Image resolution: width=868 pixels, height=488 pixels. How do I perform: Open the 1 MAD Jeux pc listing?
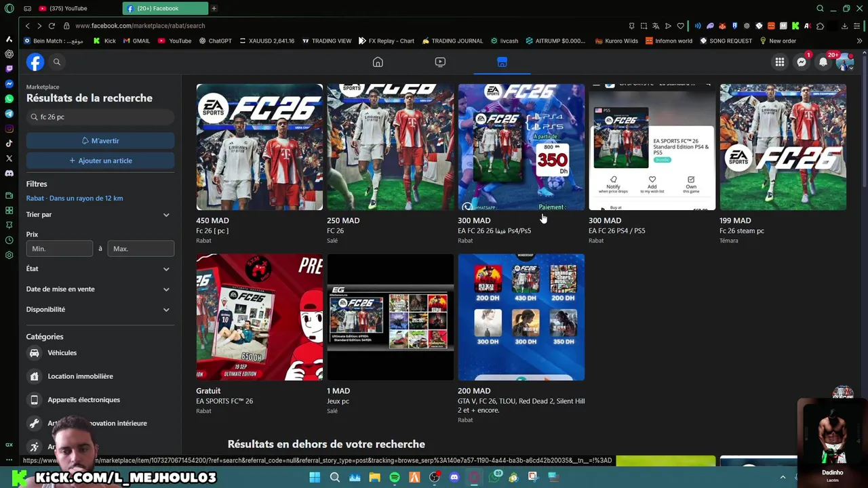tap(391, 334)
